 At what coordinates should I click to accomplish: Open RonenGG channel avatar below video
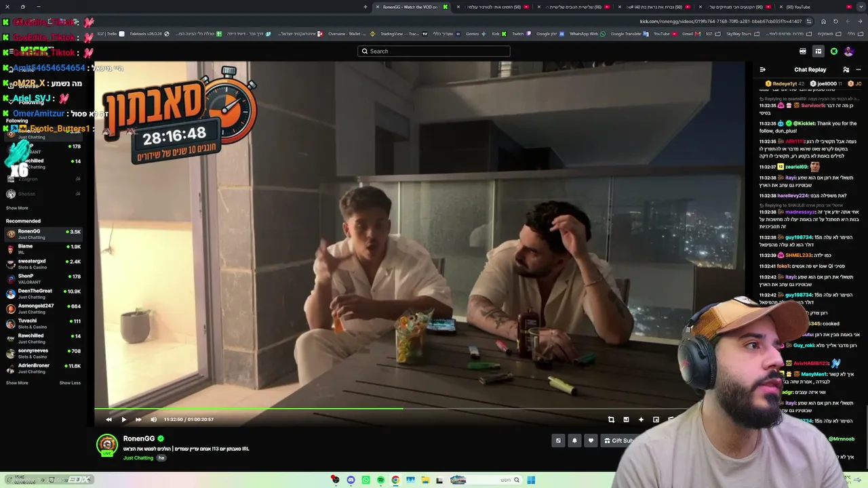(x=107, y=445)
